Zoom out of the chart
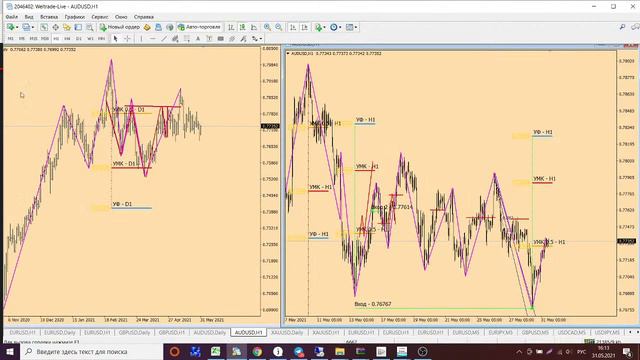This screenshot has width=640, height=360. pos(279,27)
